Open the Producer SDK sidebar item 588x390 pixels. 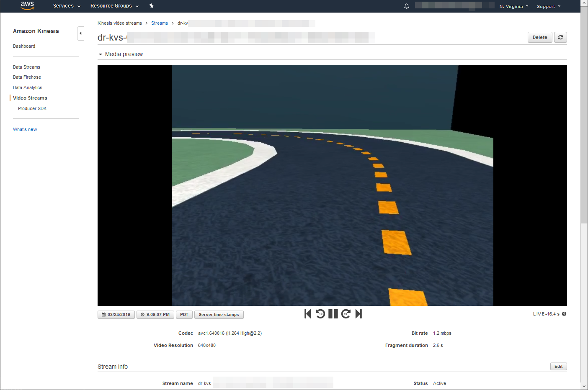pyautogui.click(x=32, y=108)
